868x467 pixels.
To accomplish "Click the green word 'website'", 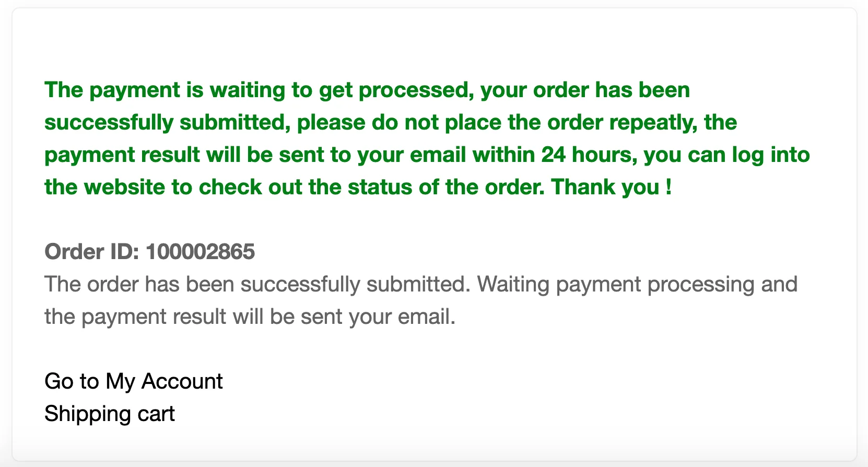I will click(124, 187).
